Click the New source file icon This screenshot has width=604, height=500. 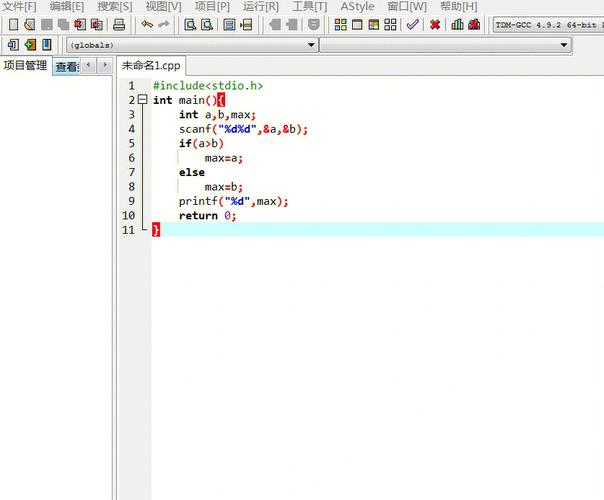coord(13,25)
